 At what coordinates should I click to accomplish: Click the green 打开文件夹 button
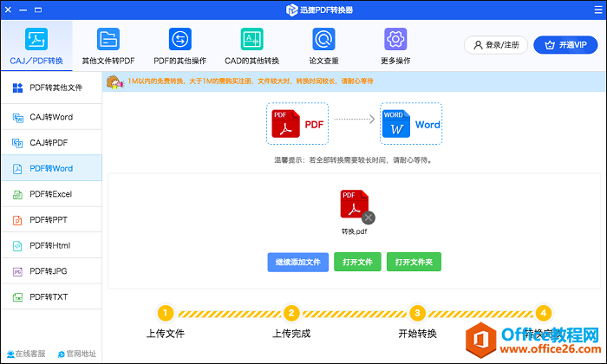point(414,262)
